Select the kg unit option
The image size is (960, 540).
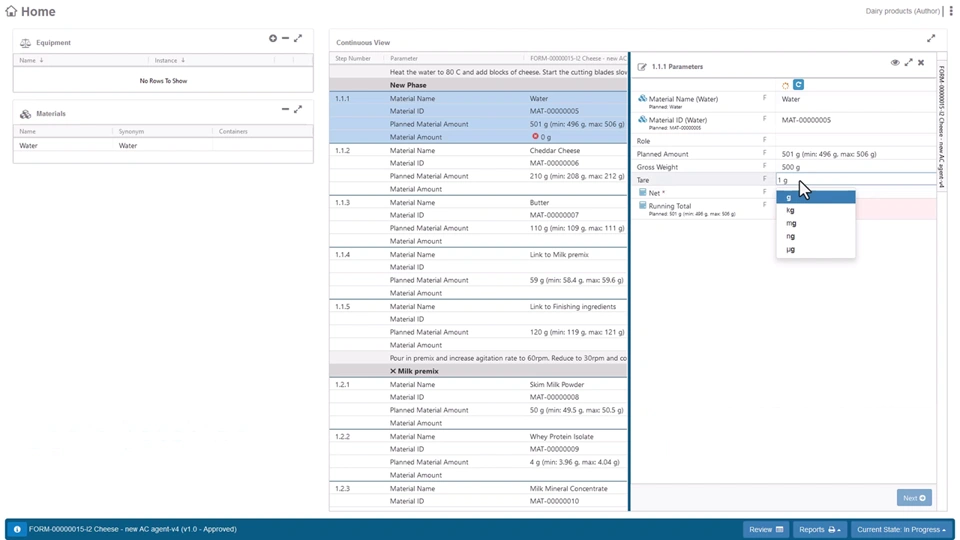(x=816, y=210)
